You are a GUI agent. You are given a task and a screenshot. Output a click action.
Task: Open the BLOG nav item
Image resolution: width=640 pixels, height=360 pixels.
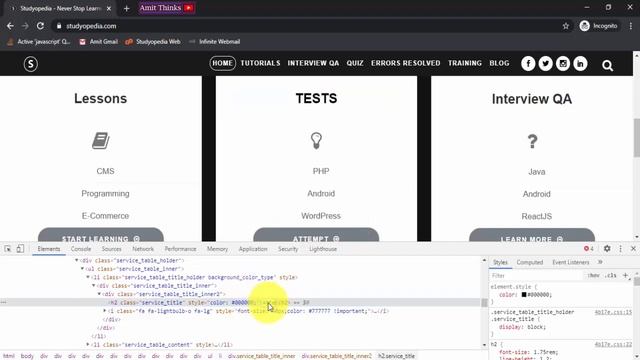pos(499,63)
